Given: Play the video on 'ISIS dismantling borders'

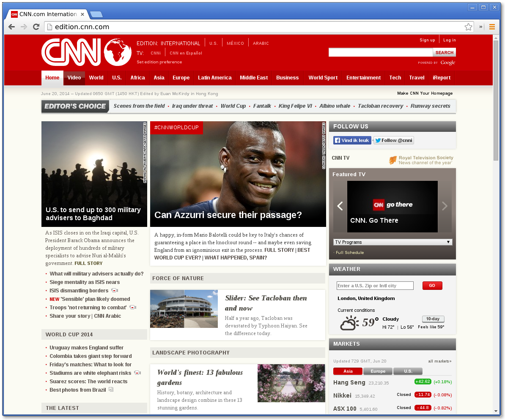Looking at the screenshot, I should click(114, 290).
